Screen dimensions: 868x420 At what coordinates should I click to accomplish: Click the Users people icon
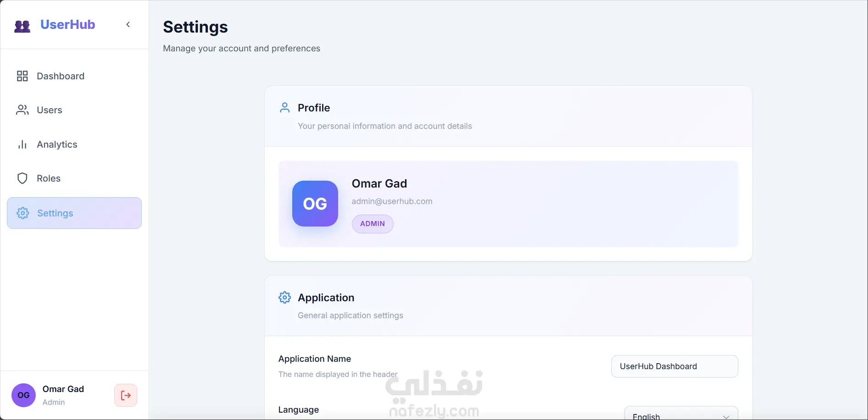(22, 110)
